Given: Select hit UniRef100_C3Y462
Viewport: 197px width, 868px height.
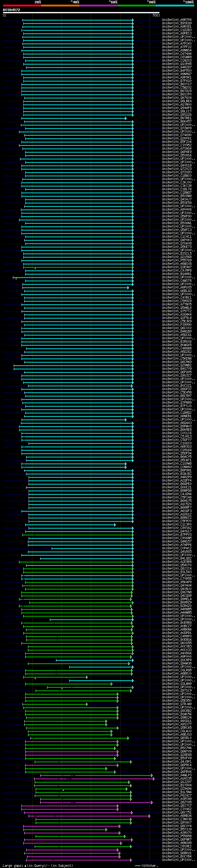Looking at the screenshot, I should pyautogui.click(x=177, y=809).
